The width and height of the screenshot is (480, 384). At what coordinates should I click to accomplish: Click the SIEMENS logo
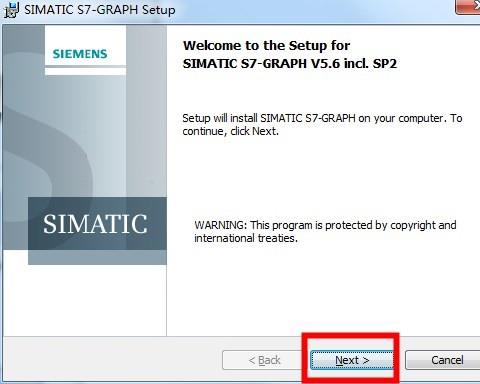(80, 54)
